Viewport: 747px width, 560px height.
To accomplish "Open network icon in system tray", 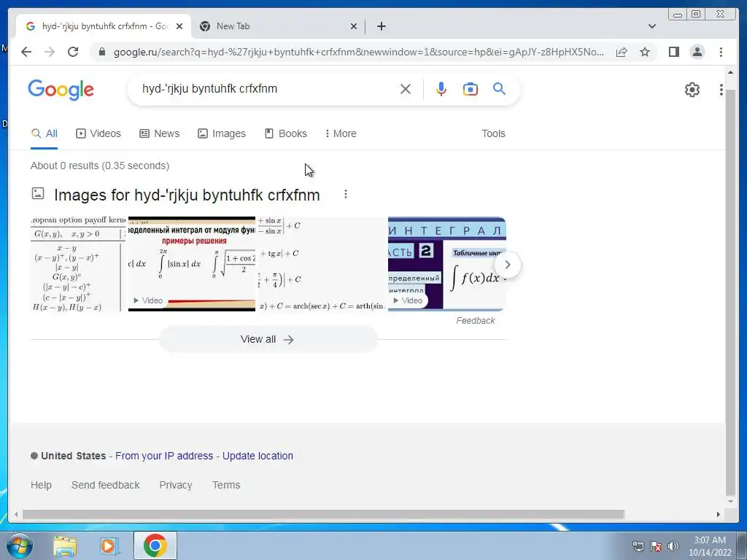I will (x=638, y=545).
